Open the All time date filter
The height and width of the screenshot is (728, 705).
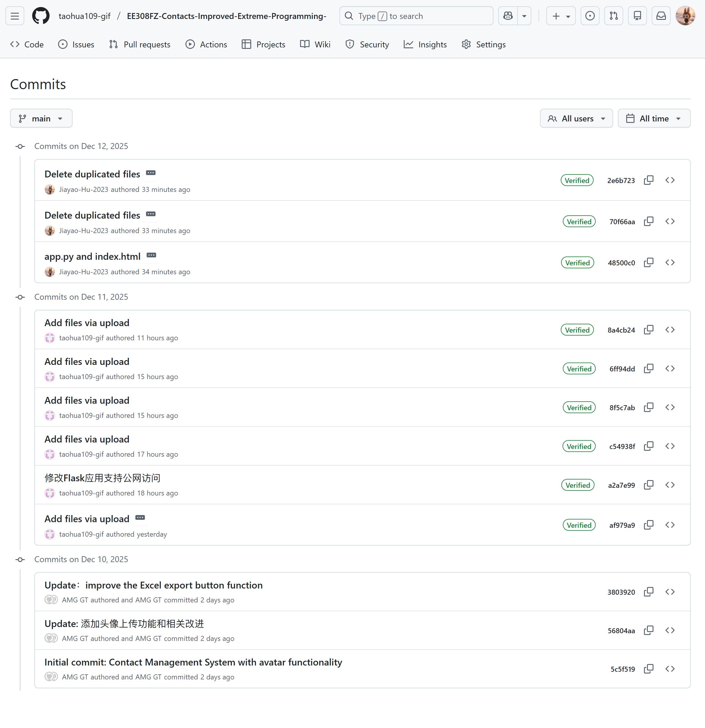coord(654,118)
